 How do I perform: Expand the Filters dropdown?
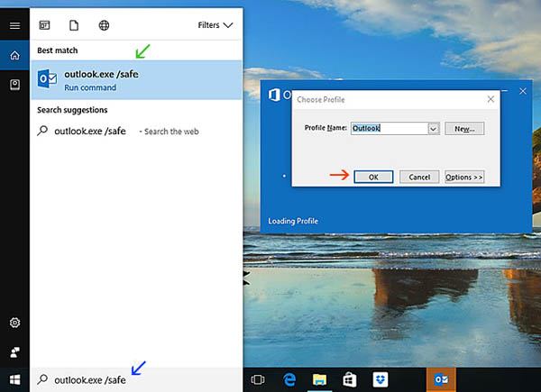(215, 26)
